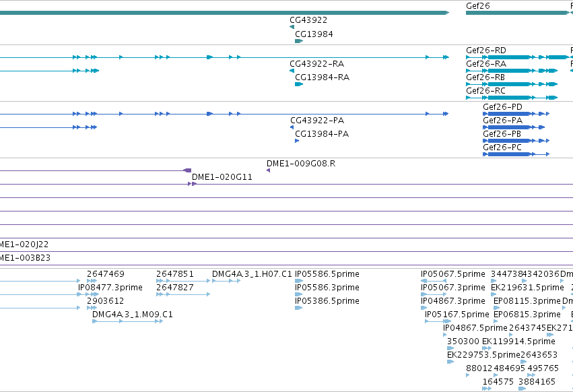
Task: Select the CG43922 gene arrow glyph
Action: (x=292, y=27)
